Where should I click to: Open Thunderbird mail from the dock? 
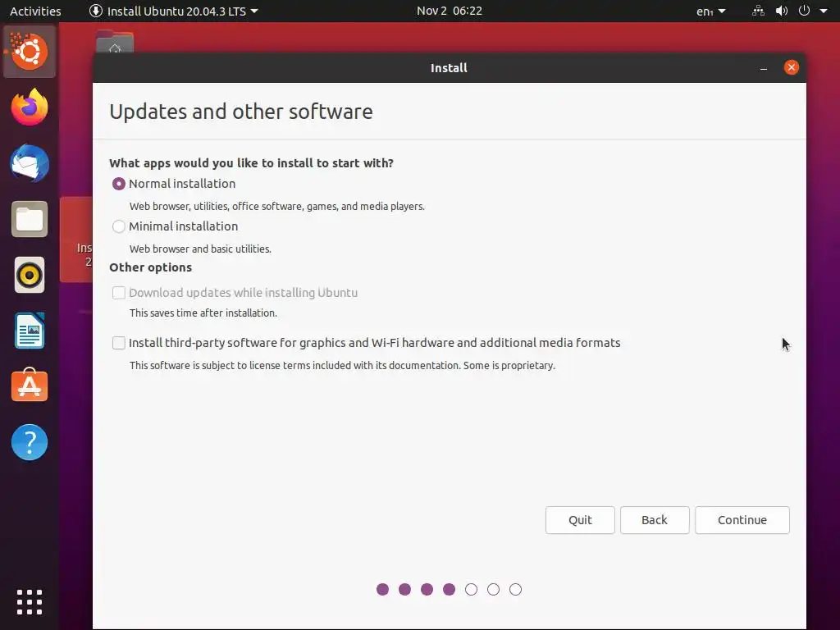30,163
